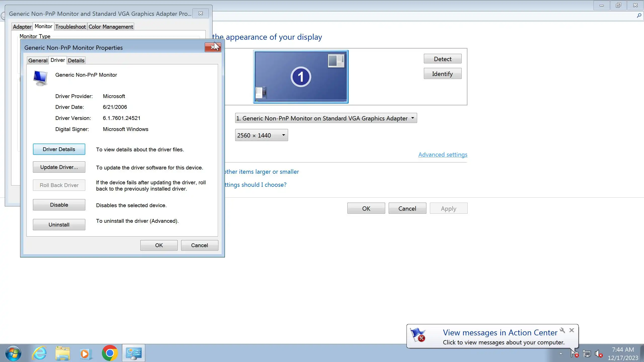Click the Windows Start orb

[x=13, y=353]
